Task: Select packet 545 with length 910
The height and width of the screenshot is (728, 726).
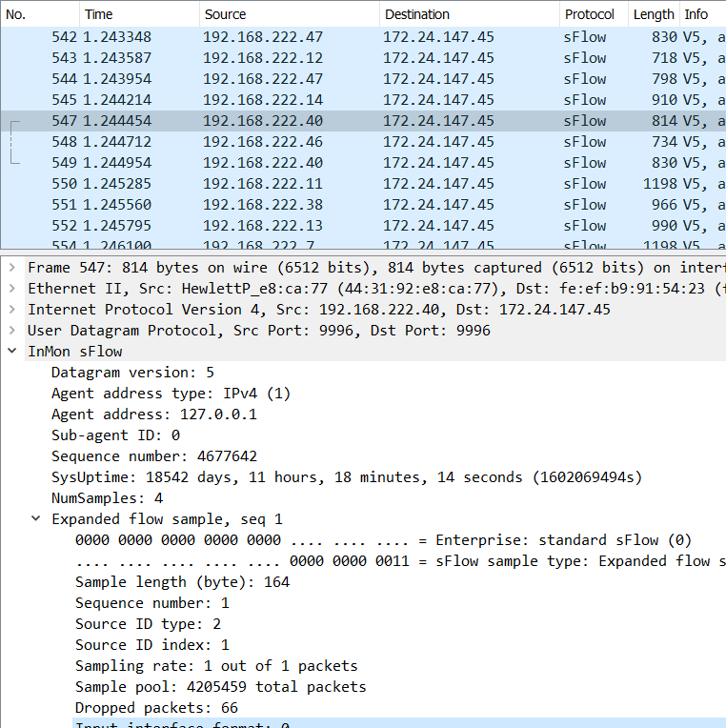Action: 286,100
